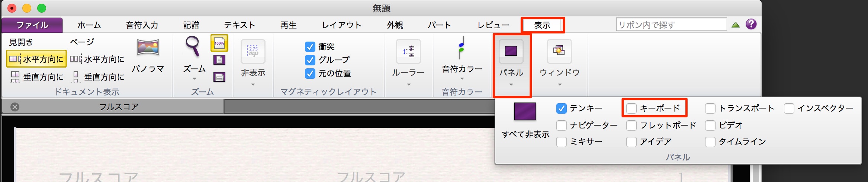Switch to View (表示) tab
This screenshot has width=868, height=182.
542,25
